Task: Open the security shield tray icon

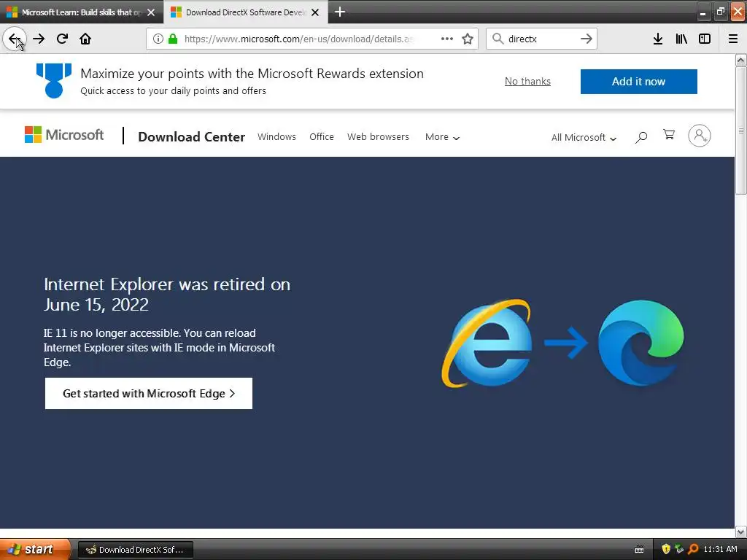Action: (x=666, y=550)
